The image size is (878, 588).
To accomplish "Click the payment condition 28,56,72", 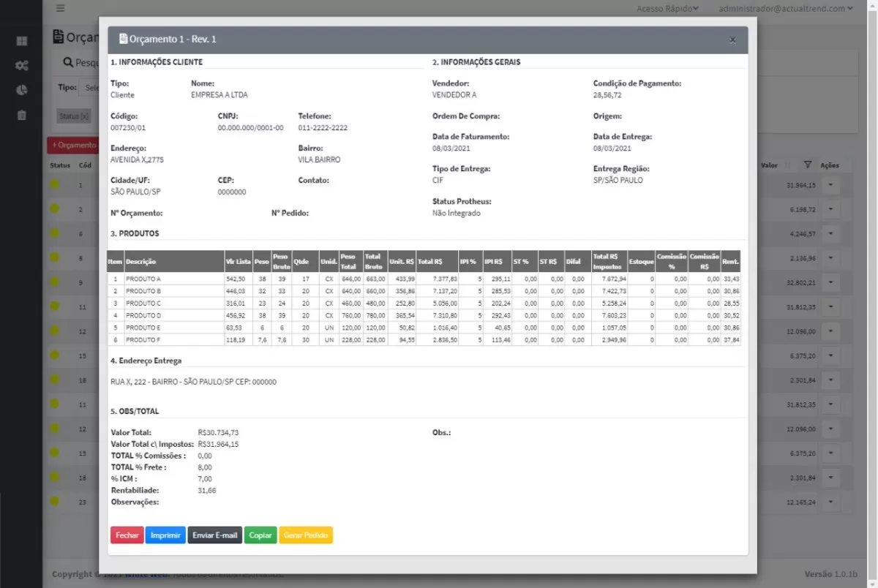I will pos(607,95).
